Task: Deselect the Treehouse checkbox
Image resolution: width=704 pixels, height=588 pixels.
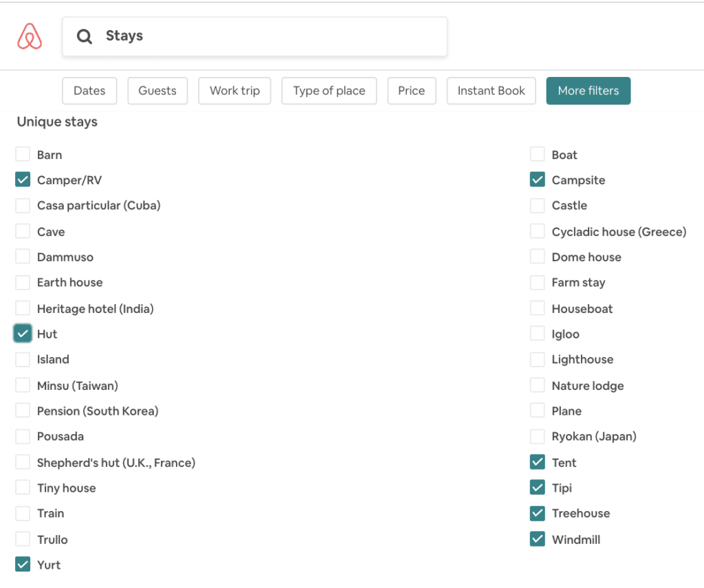Action: click(538, 513)
